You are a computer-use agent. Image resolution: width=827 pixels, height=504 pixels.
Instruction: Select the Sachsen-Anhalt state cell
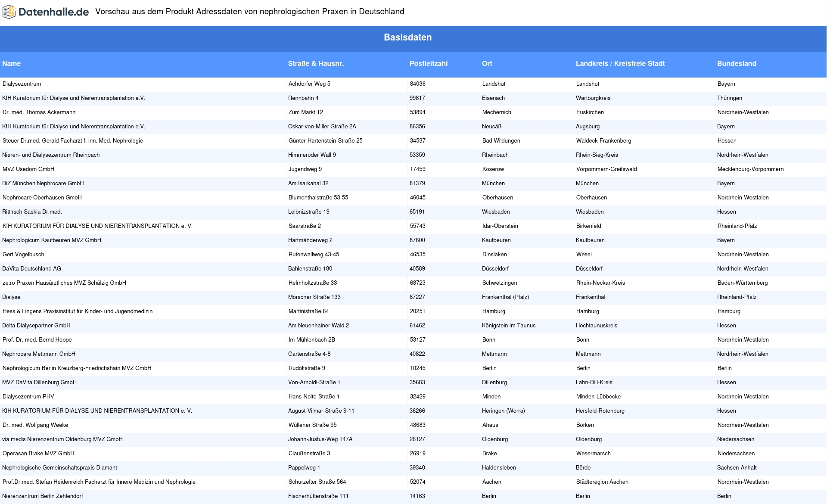coord(737,468)
